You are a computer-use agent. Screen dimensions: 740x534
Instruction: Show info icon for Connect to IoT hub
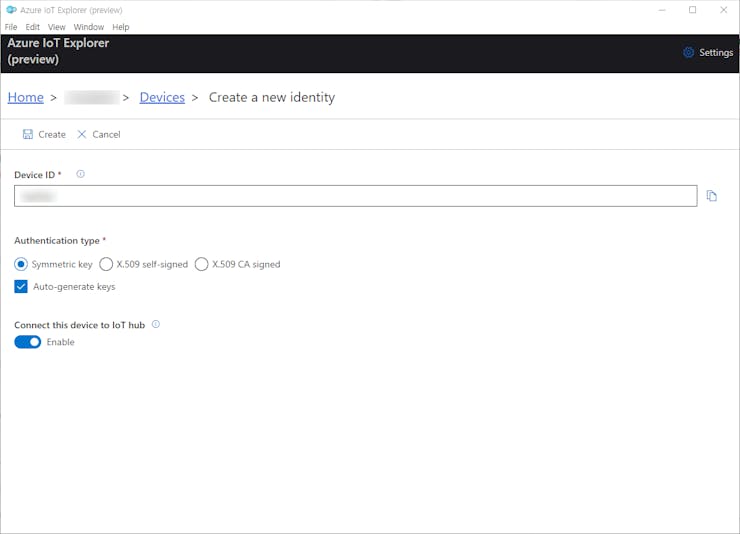coord(156,324)
